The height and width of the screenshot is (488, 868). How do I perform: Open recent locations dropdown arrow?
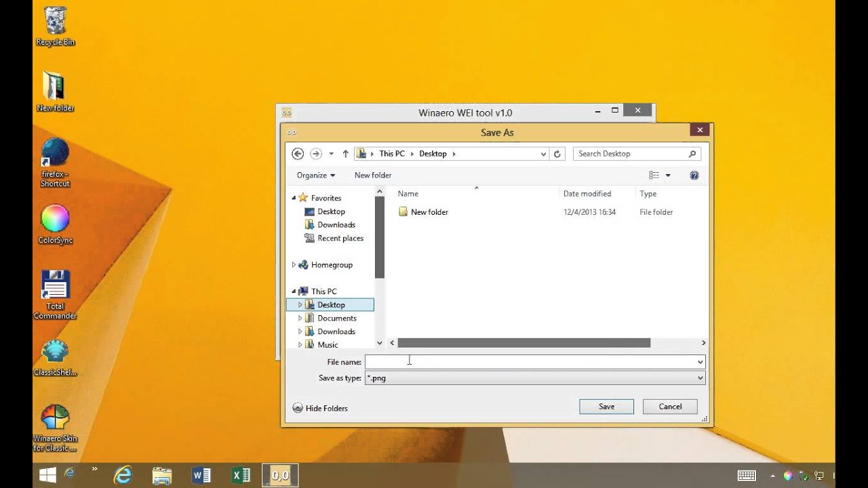point(331,154)
